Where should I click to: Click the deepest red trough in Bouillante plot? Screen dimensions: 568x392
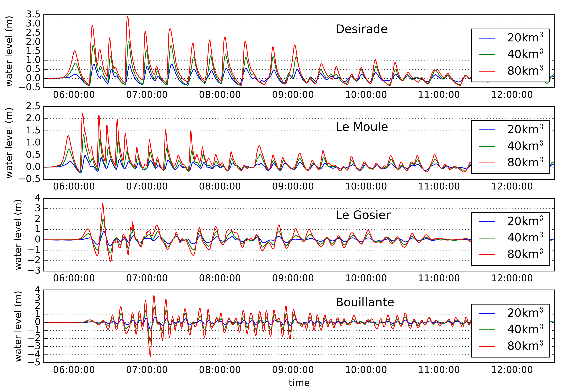click(150, 356)
